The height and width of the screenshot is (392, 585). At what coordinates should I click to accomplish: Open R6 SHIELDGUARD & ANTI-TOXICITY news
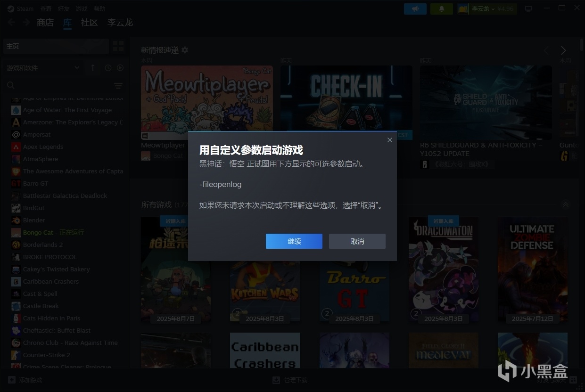[486, 103]
